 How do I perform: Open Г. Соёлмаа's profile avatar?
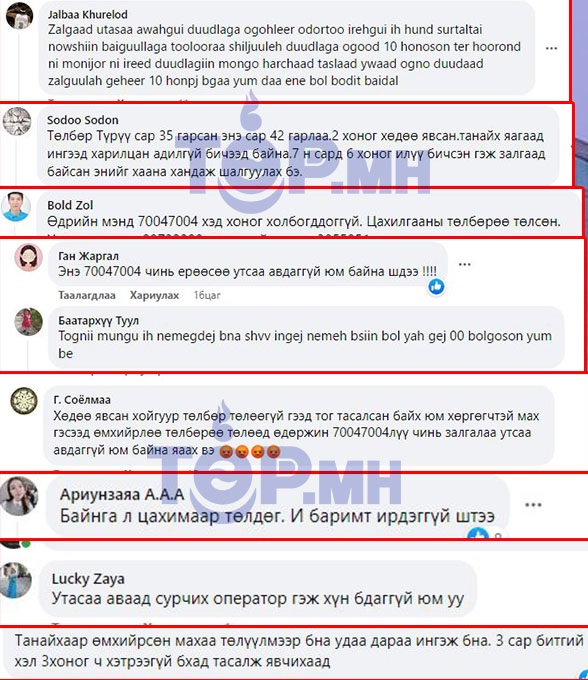click(x=24, y=401)
